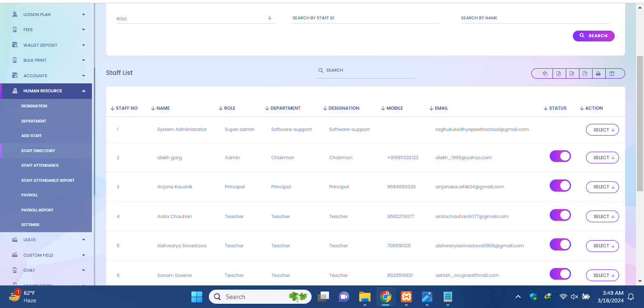Open column visibility icon
Screen dimensions: 644x308
click(x=612, y=73)
